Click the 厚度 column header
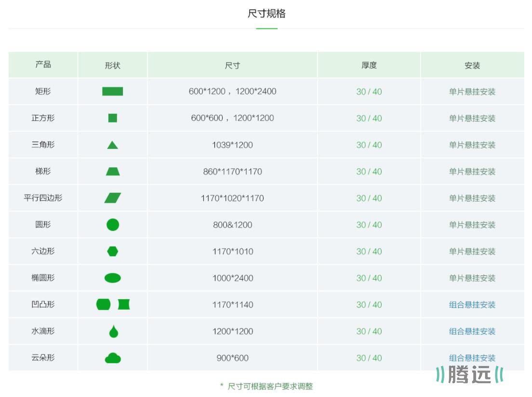Image resolution: width=532 pixels, height=397 pixels. coord(369,65)
